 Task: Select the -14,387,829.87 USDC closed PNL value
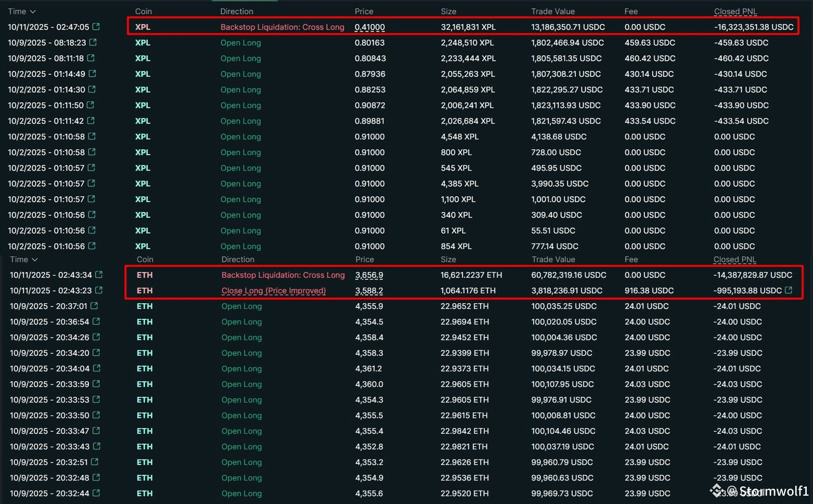pyautogui.click(x=753, y=275)
